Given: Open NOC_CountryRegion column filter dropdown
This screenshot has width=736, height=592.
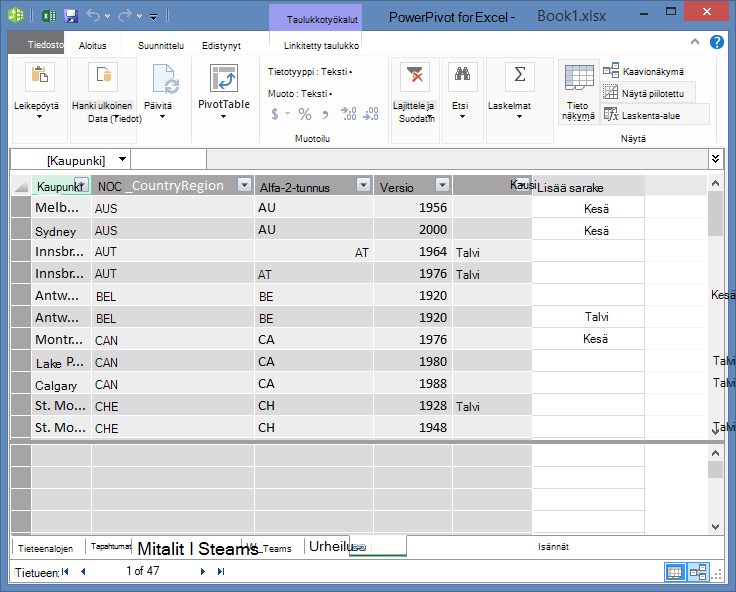Looking at the screenshot, I should [245, 185].
